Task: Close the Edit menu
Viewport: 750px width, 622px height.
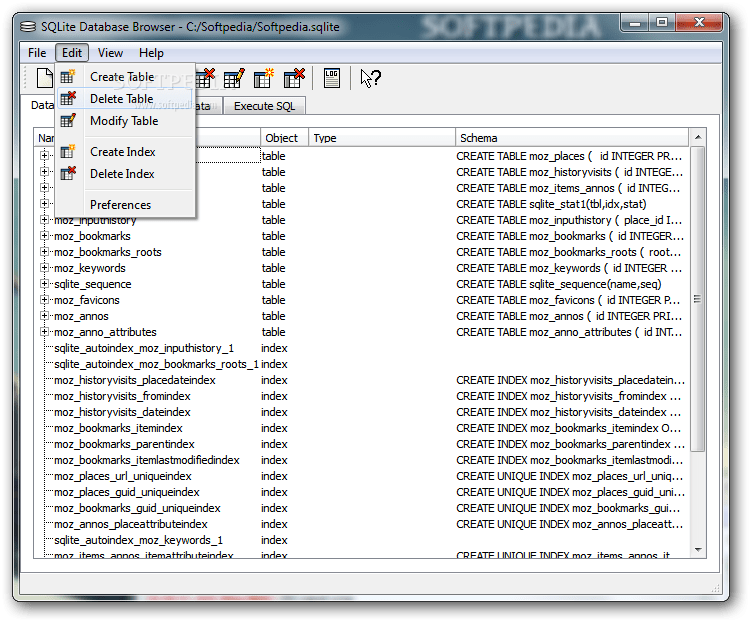Action: (x=72, y=53)
